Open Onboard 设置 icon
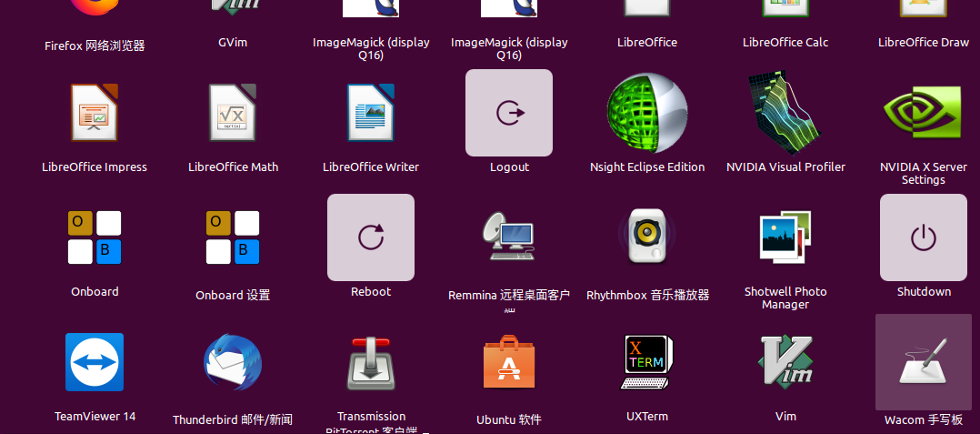The width and height of the screenshot is (980, 434). coord(233,237)
